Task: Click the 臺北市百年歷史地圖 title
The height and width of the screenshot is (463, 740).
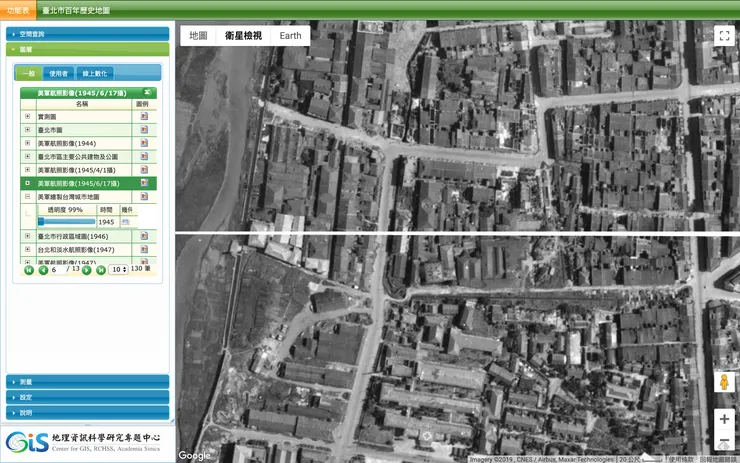Action: (76, 10)
